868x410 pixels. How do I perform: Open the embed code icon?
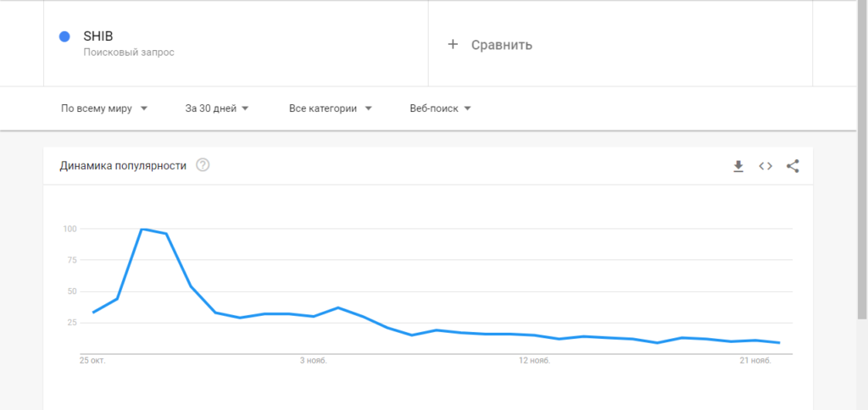[x=765, y=166]
